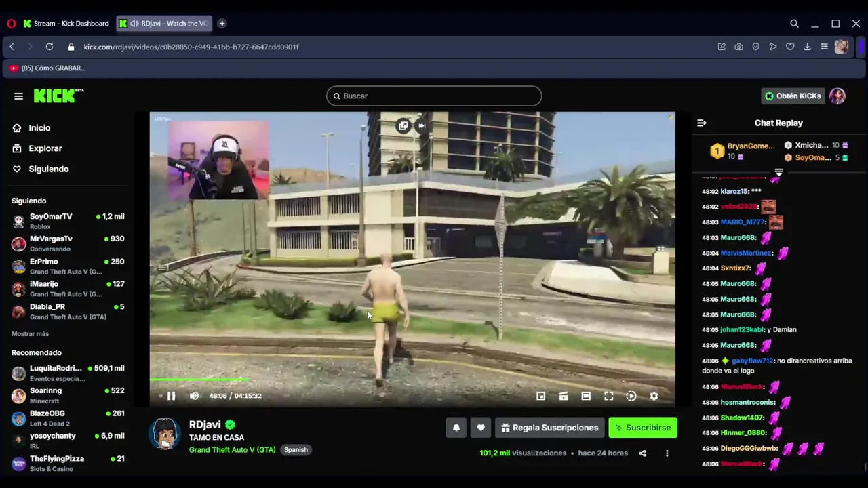Click the Spanish language tag

(x=296, y=450)
